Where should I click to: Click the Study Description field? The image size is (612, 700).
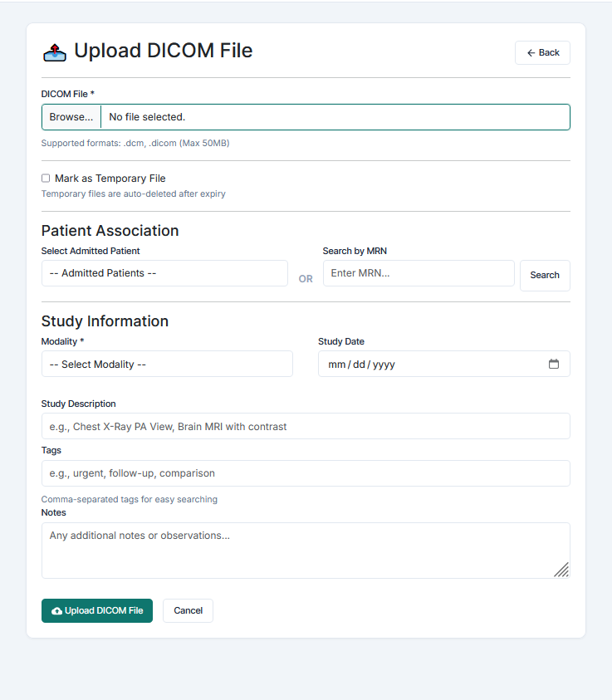(x=306, y=426)
